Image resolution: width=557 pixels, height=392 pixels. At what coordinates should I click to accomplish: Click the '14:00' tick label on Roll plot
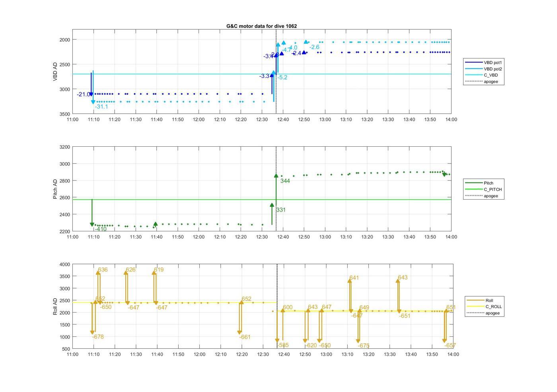point(453,354)
